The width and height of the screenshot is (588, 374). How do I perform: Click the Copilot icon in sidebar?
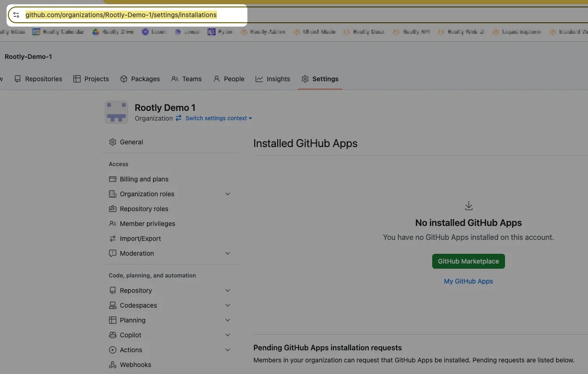click(x=113, y=335)
